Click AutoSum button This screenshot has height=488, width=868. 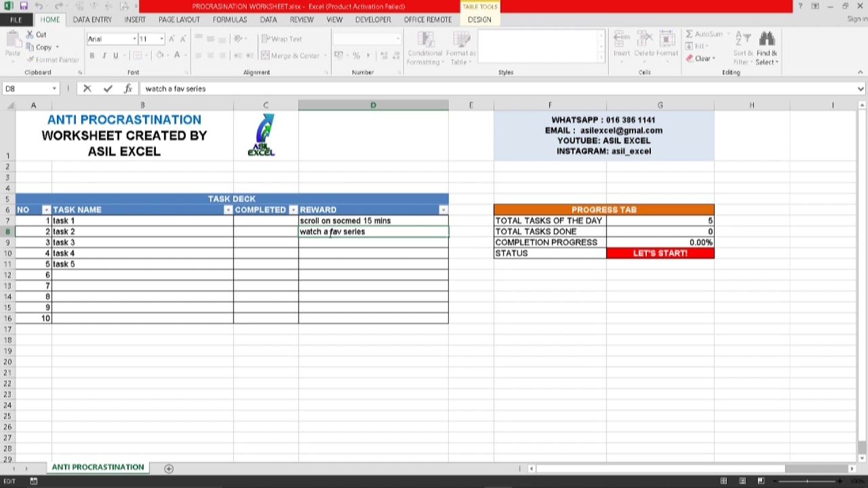[704, 34]
